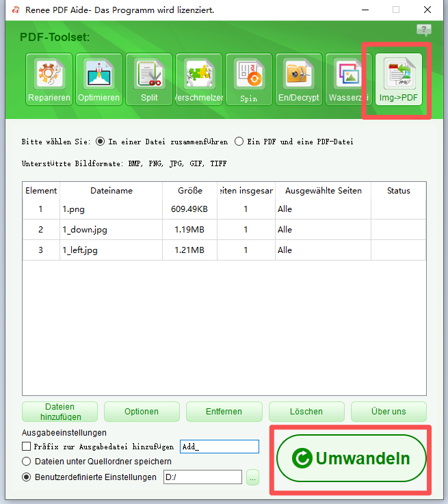This screenshot has height=504, width=448.
Task: Choose 'Dateien unter Quellordner speichern'
Action: coord(27,462)
